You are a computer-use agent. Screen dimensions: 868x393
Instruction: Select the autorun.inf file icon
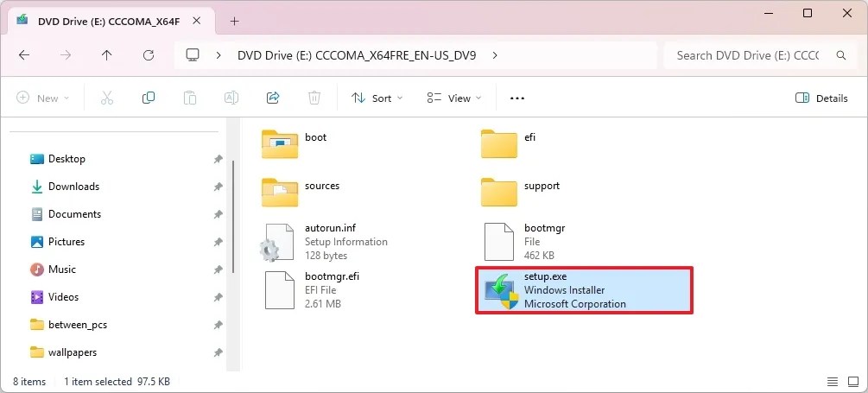[277, 242]
